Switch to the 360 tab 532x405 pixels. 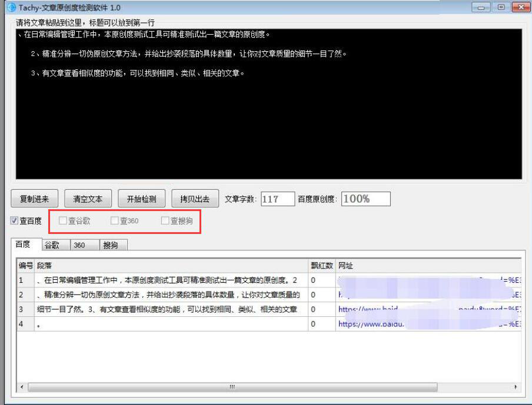click(85, 245)
